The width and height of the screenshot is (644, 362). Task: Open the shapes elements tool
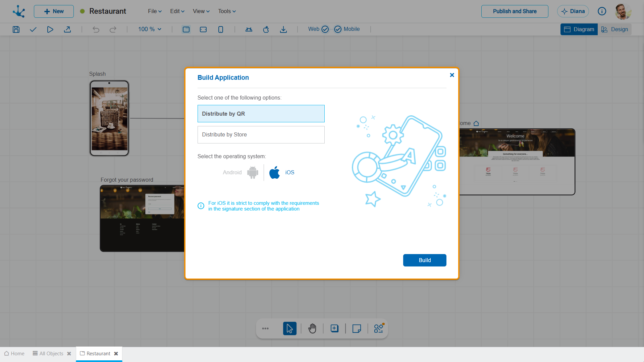(x=379, y=328)
